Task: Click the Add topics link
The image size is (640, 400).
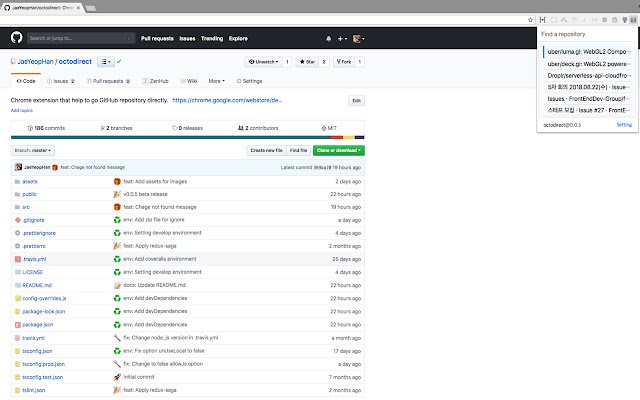Action: point(22,111)
